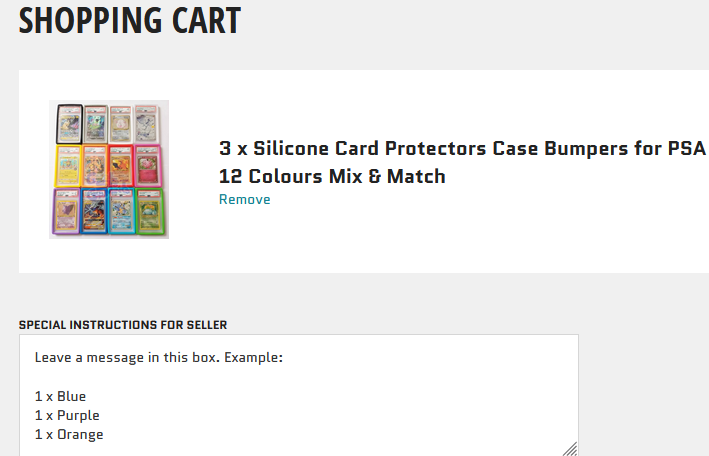Click the Shopping Cart page heading
Image resolution: width=709 pixels, height=456 pixels.
coord(130,20)
